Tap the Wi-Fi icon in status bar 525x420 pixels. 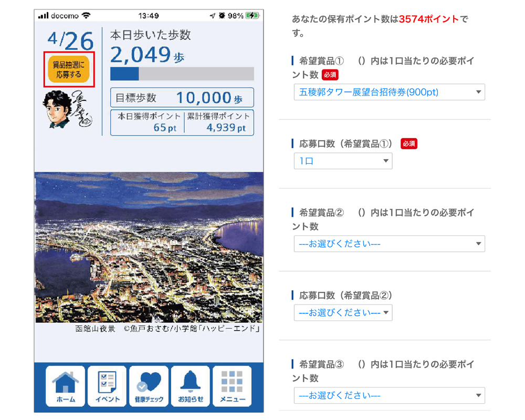coord(87,15)
